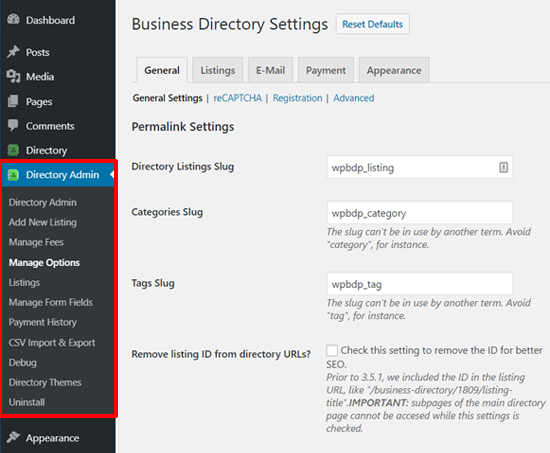Switch to the General tab
This screenshot has width=550, height=453.
click(162, 70)
